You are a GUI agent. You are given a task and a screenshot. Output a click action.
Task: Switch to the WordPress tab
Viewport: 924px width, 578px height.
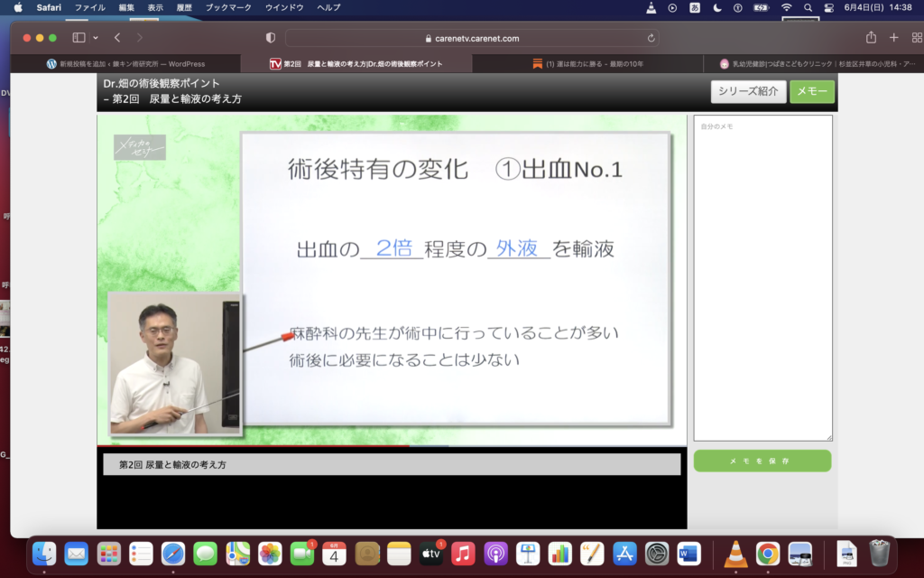pyautogui.click(x=126, y=64)
